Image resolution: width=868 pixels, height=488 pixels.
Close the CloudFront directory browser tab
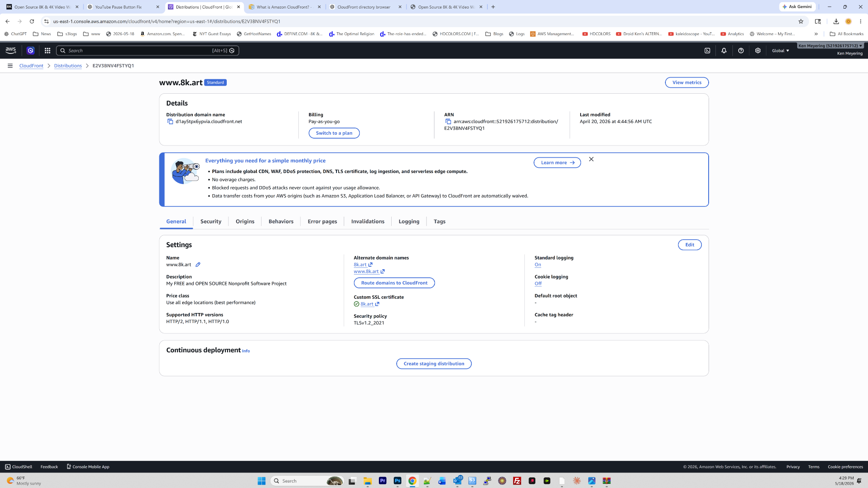(400, 7)
